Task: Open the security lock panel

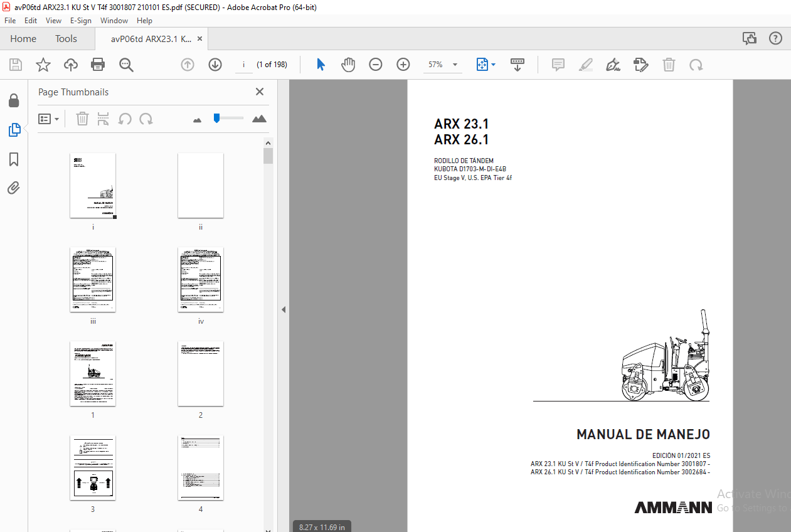Action: (14, 101)
